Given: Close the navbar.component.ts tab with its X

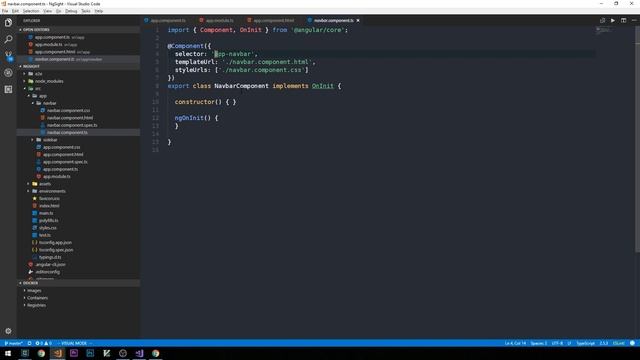Looking at the screenshot, I should [358, 20].
